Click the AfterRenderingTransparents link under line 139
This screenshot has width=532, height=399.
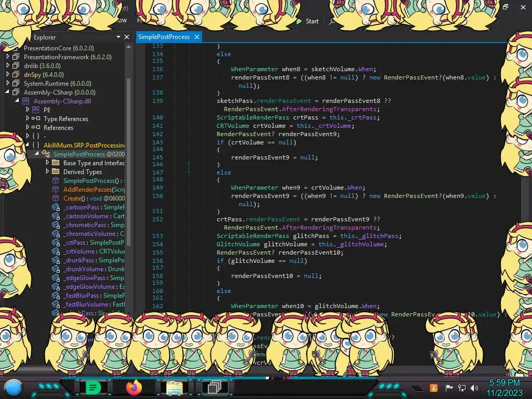click(329, 109)
